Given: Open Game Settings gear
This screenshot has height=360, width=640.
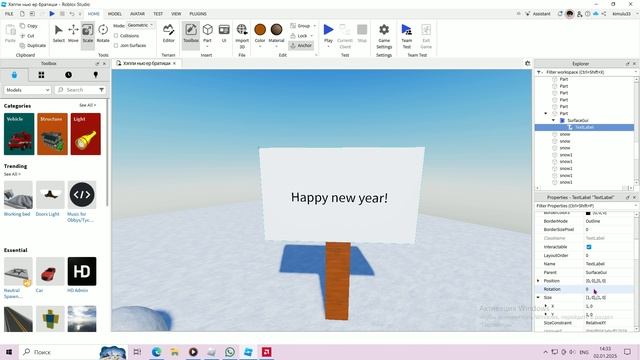Looking at the screenshot, I should point(384,36).
